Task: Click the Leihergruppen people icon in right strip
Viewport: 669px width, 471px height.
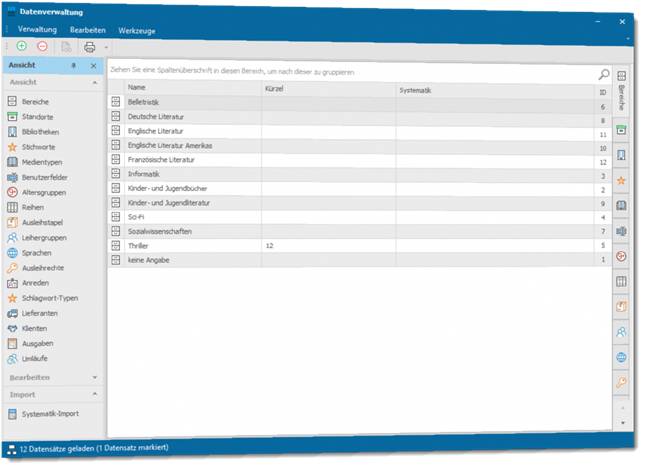Action: click(x=621, y=332)
